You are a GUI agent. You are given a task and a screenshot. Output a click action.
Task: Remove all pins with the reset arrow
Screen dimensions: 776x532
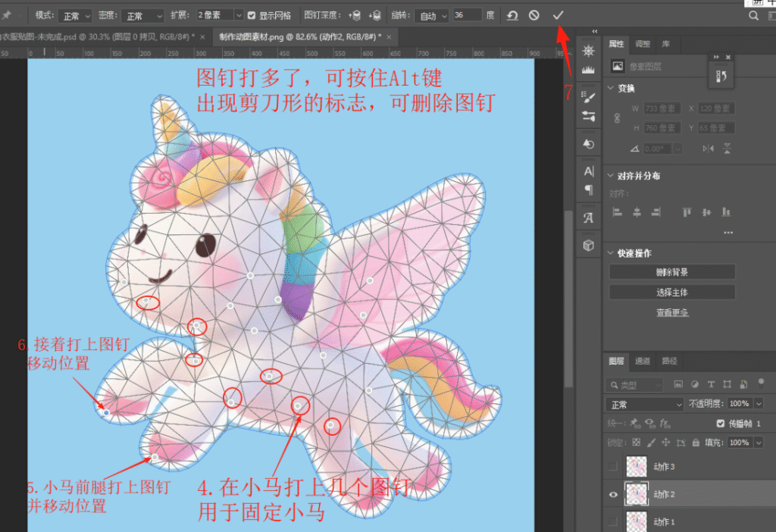(513, 15)
